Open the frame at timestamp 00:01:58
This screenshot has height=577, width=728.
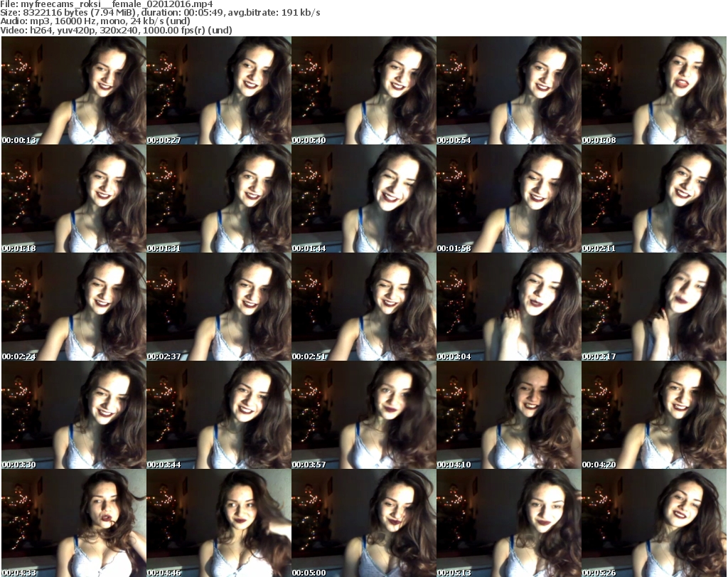509,198
